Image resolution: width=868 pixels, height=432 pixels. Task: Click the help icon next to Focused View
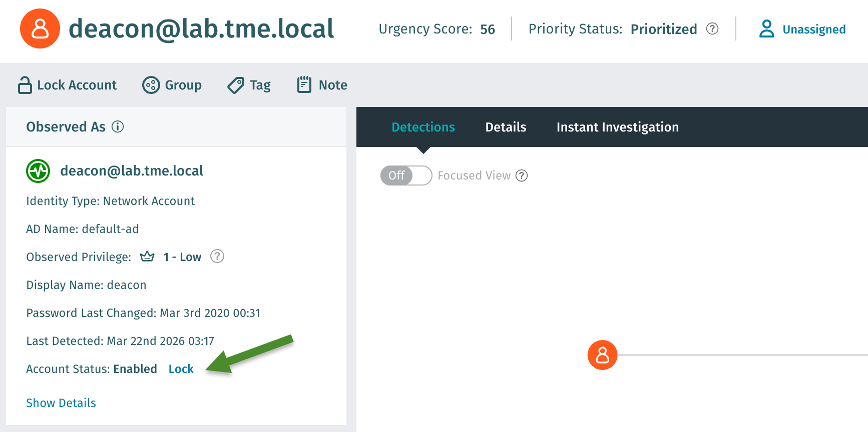522,175
